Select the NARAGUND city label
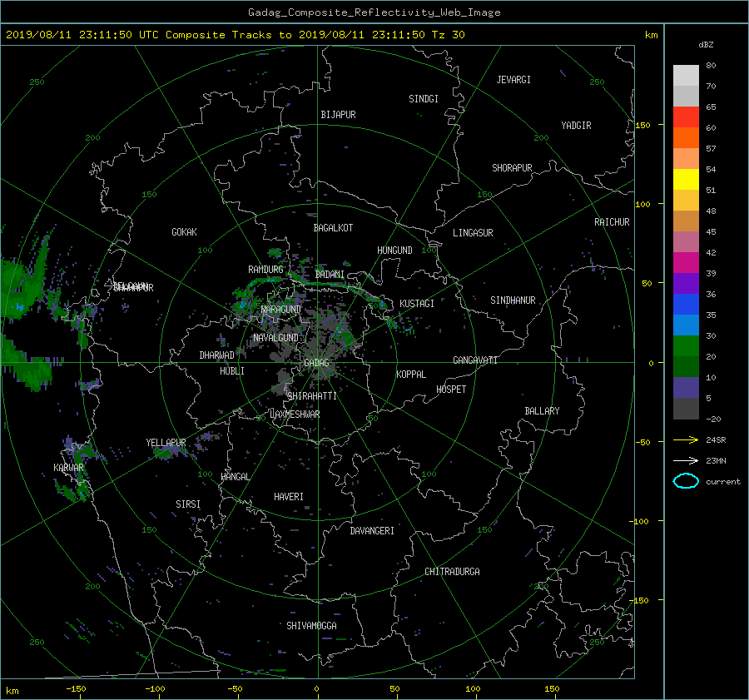749x700 pixels. 281,310
